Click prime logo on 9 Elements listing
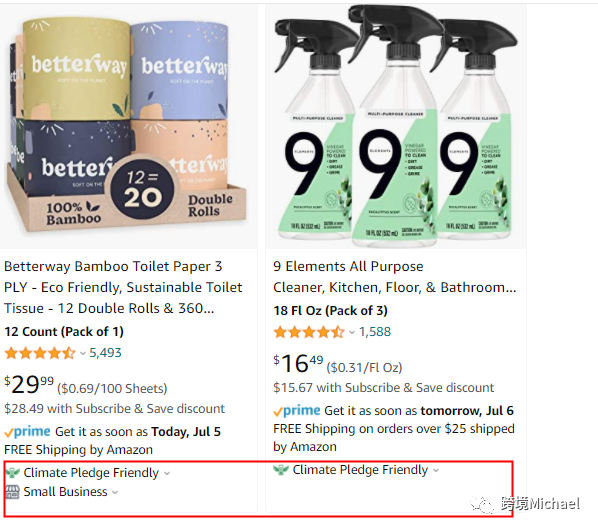The image size is (598, 530). point(297,411)
